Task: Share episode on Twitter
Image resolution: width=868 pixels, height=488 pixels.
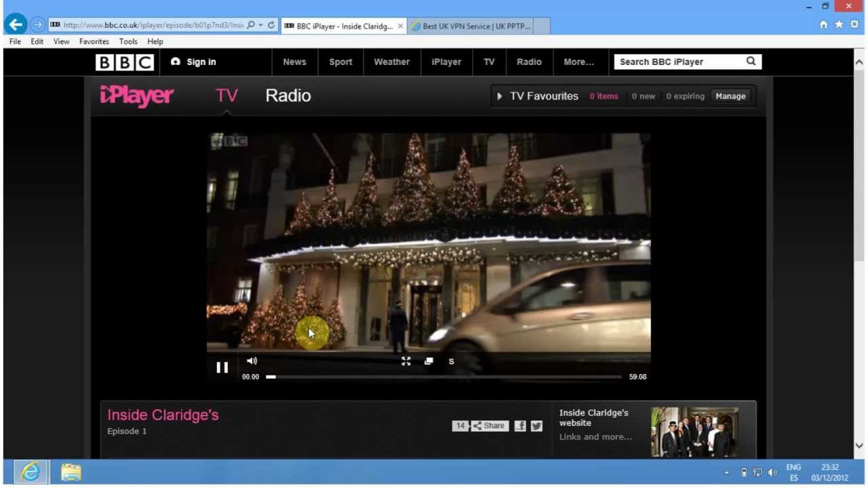Action: pos(536,426)
